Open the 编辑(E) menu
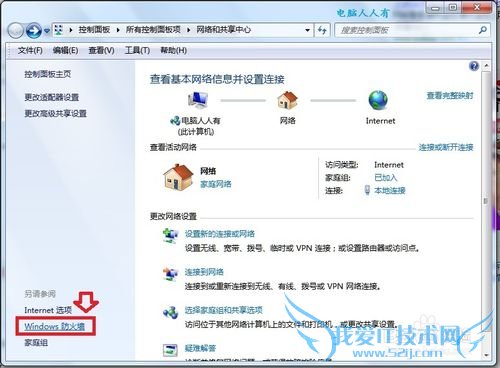Viewport: 500px width, 368px height. pyautogui.click(x=65, y=50)
